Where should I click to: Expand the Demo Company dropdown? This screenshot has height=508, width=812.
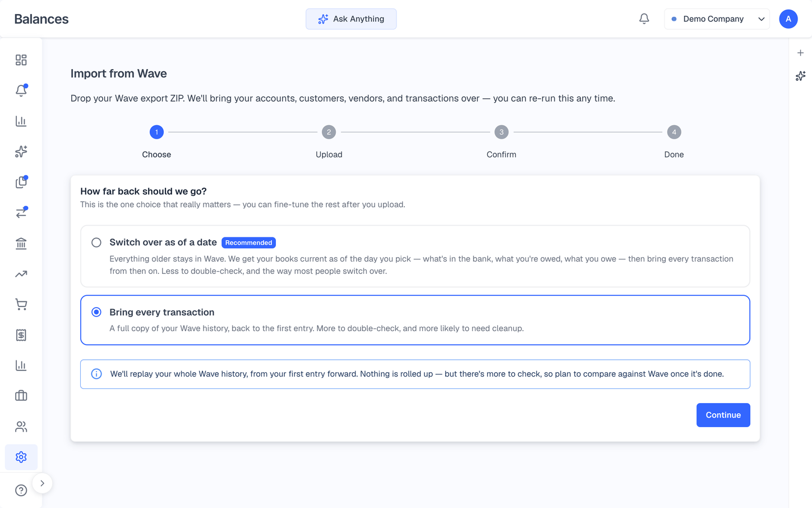pos(717,19)
